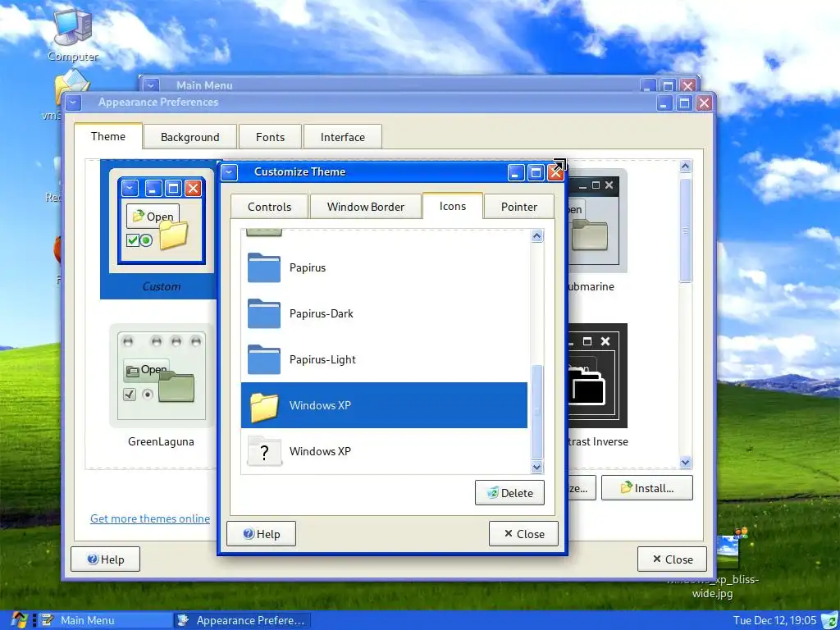Open the Interface tab in Appearance Preferences
This screenshot has height=630, width=840.
(342, 137)
